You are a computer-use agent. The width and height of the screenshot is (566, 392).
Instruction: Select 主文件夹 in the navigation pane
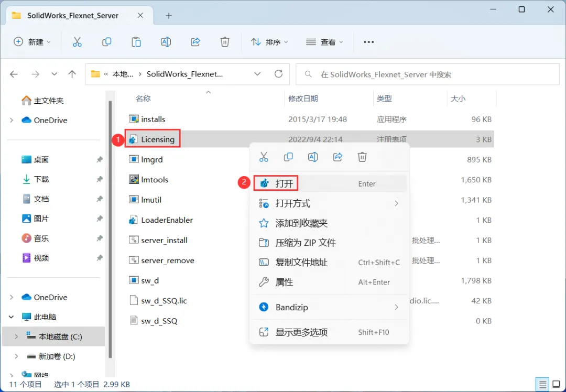tap(42, 100)
